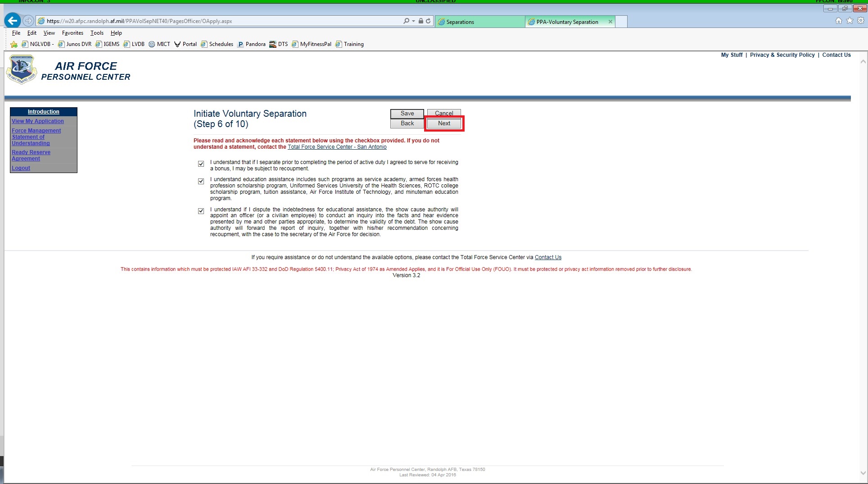
Task: Click the Air Force Personnel Center emblem
Action: coord(21,69)
